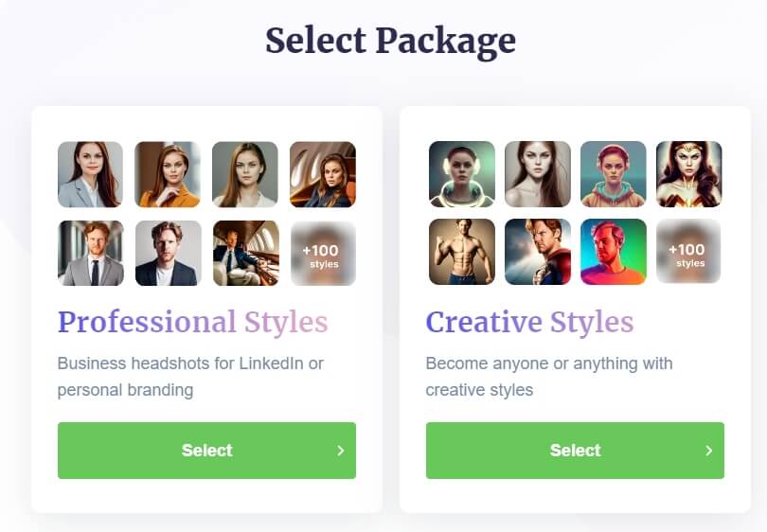The image size is (767, 532).
Task: Open the woman in jet cabin thumbnail
Action: click(323, 174)
